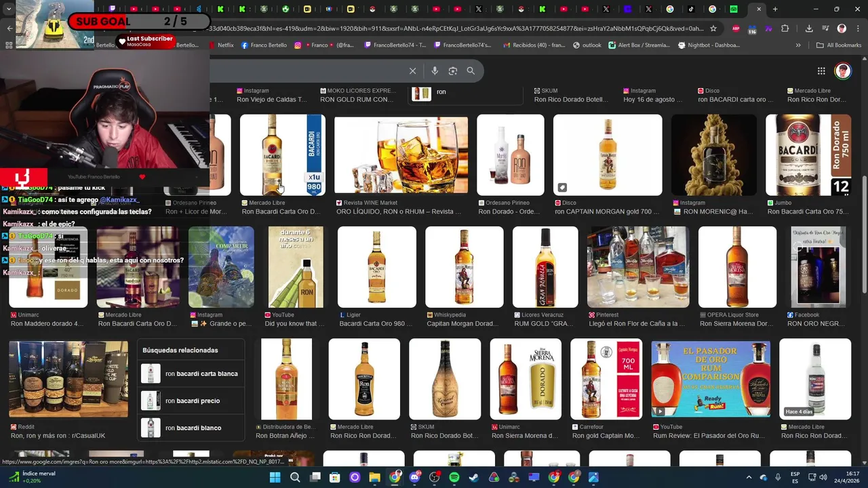Image resolution: width=868 pixels, height=488 pixels.
Task: Clear the Google search box with X
Action: pos(412,70)
